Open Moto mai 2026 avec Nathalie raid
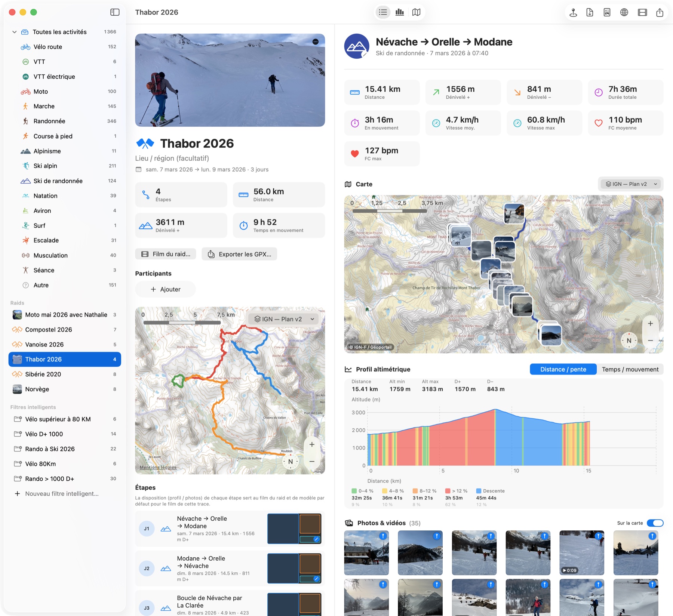Viewport: 673px width, 616px height. [65, 315]
